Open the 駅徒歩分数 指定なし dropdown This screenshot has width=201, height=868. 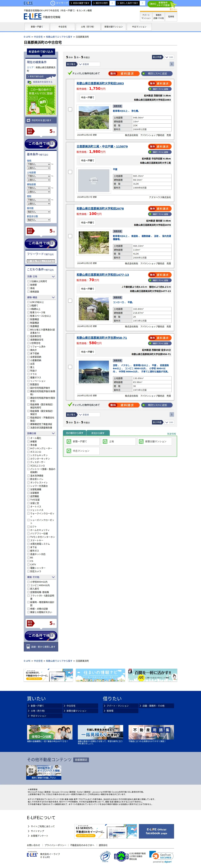(39, 220)
